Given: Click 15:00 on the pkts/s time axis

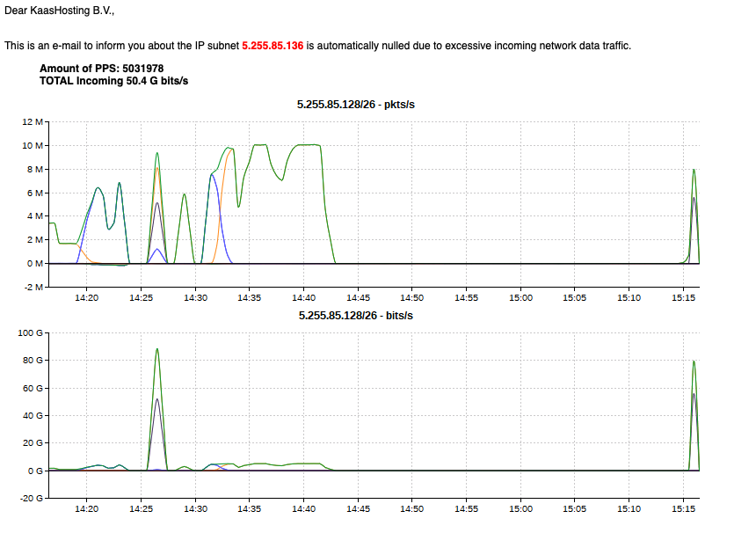Looking at the screenshot, I should click(520, 298).
